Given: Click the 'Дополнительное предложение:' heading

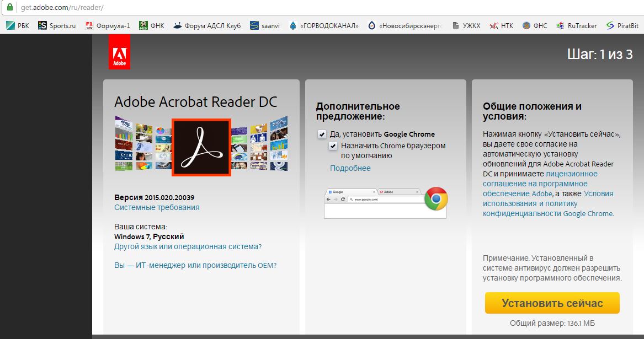Looking at the screenshot, I should (x=358, y=111).
